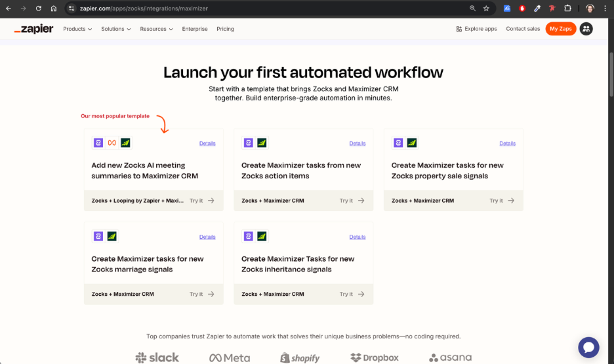Click the Asana logo

pos(450,357)
